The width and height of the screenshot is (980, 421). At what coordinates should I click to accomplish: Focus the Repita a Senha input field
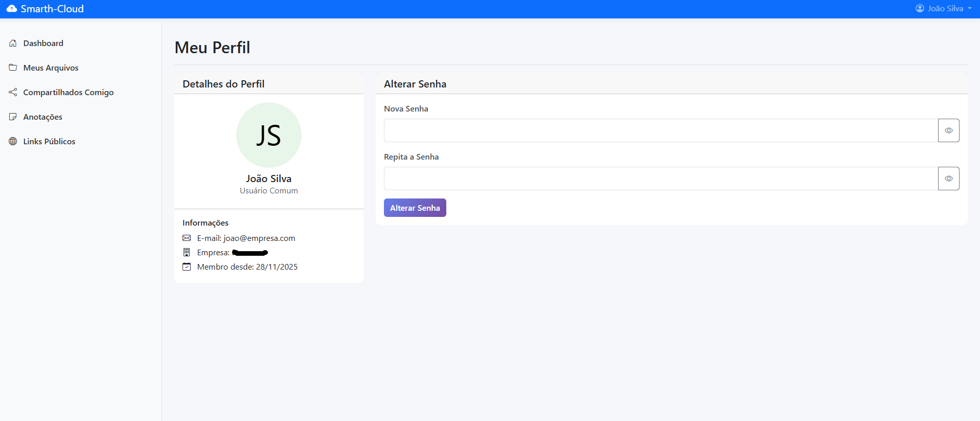click(x=660, y=179)
